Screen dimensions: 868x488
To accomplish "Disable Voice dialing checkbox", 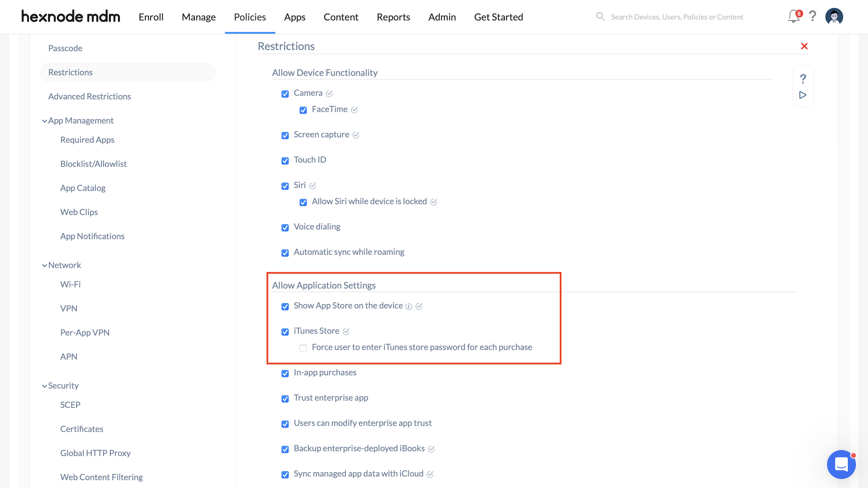I will [285, 228].
